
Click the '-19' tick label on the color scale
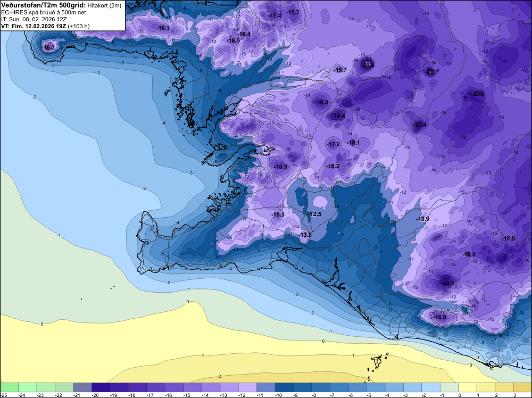114,395
